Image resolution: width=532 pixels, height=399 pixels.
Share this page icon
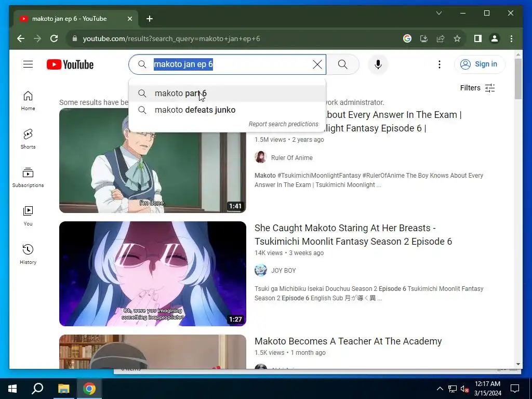441,38
